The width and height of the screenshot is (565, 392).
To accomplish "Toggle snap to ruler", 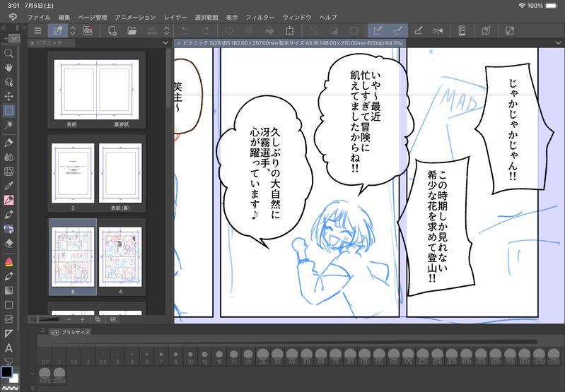I will tap(378, 30).
